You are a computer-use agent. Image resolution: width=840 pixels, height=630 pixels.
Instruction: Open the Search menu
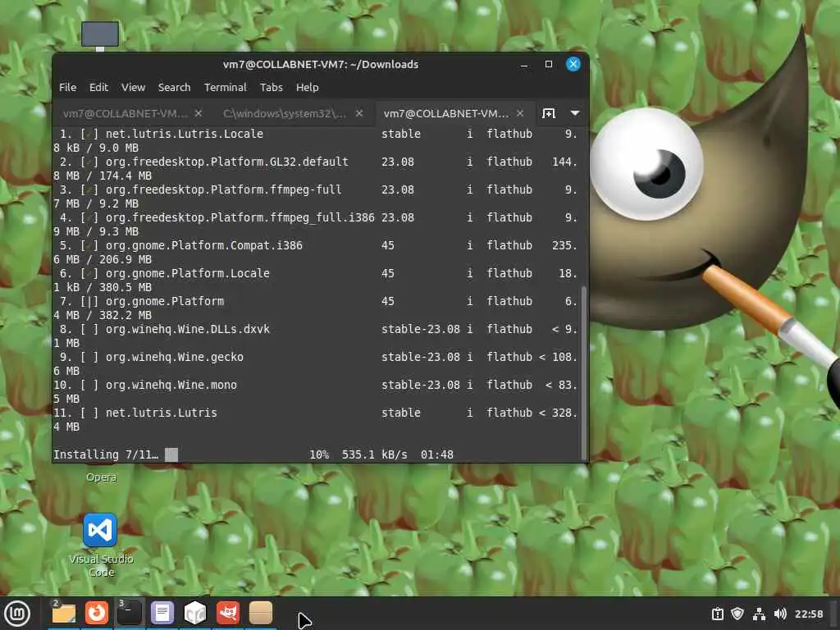pos(174,87)
